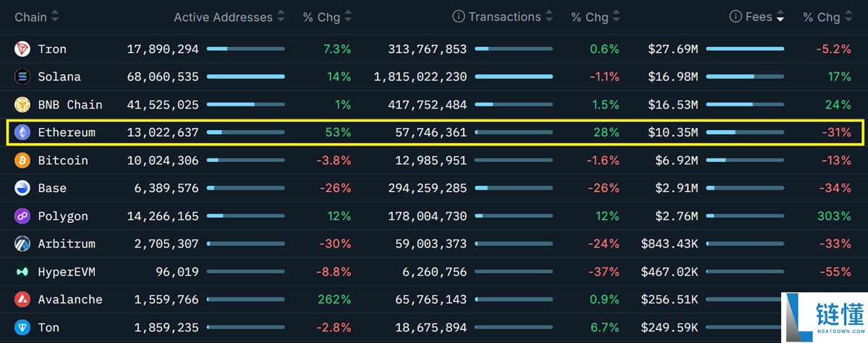Viewport: 868px width, 343px height.
Task: Click the Active Addresses header label
Action: pyautogui.click(x=224, y=17)
